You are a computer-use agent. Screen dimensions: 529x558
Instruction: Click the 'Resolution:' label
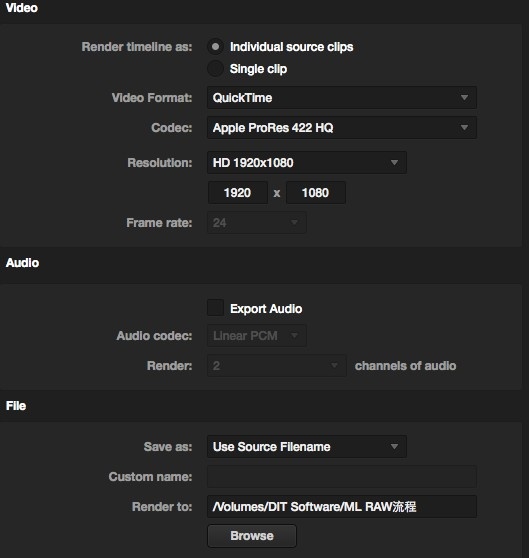coord(160,163)
